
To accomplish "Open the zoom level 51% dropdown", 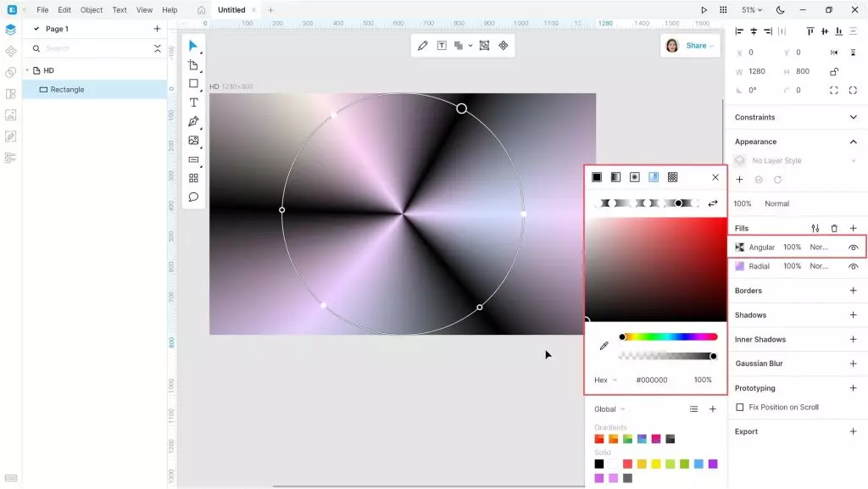I will tap(752, 10).
